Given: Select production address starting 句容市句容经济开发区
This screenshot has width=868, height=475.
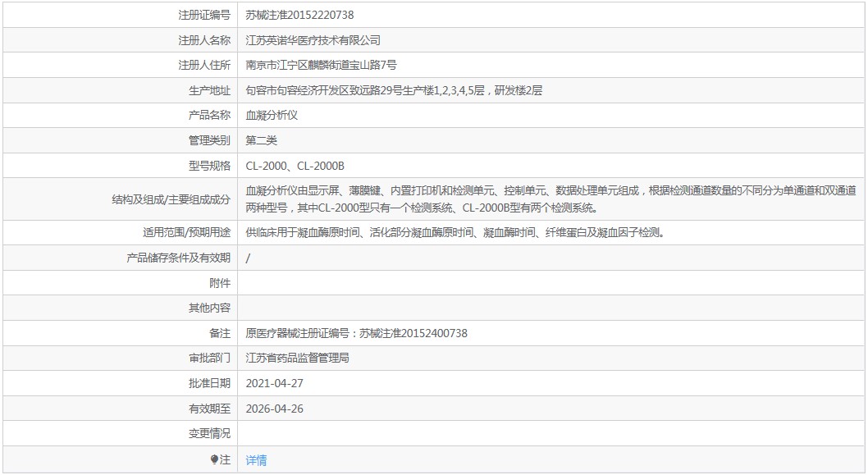Looking at the screenshot, I should 394,91.
